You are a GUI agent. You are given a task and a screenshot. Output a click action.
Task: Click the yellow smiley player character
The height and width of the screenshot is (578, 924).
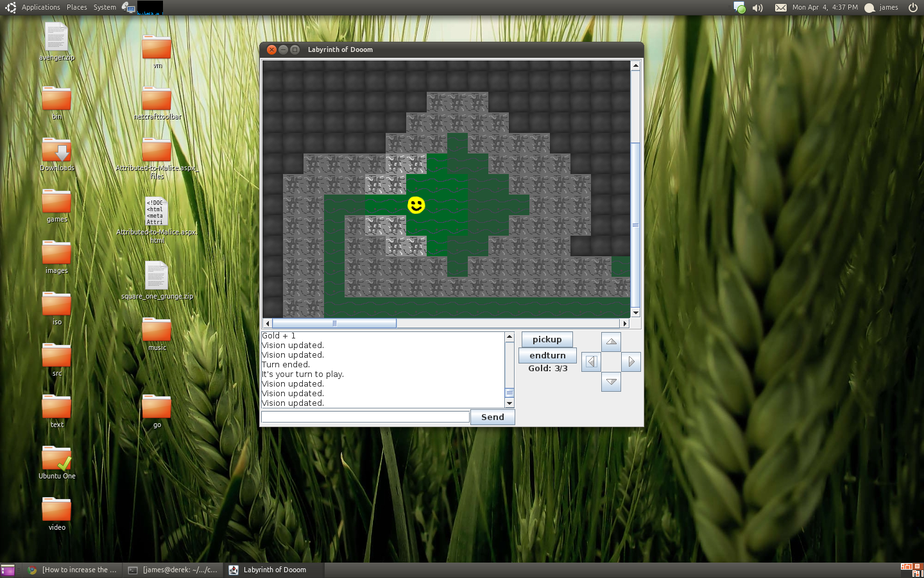(416, 205)
